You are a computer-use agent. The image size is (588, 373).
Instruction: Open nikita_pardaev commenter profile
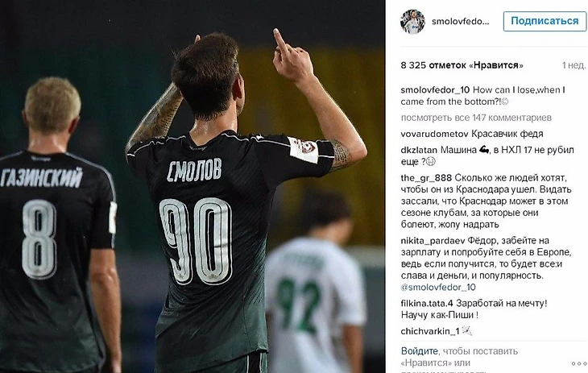(x=433, y=241)
